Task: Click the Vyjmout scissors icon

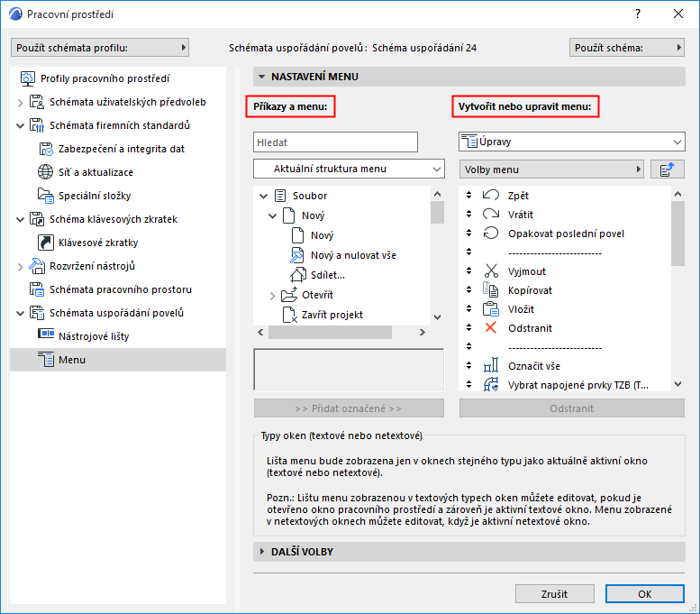Action: 491,271
